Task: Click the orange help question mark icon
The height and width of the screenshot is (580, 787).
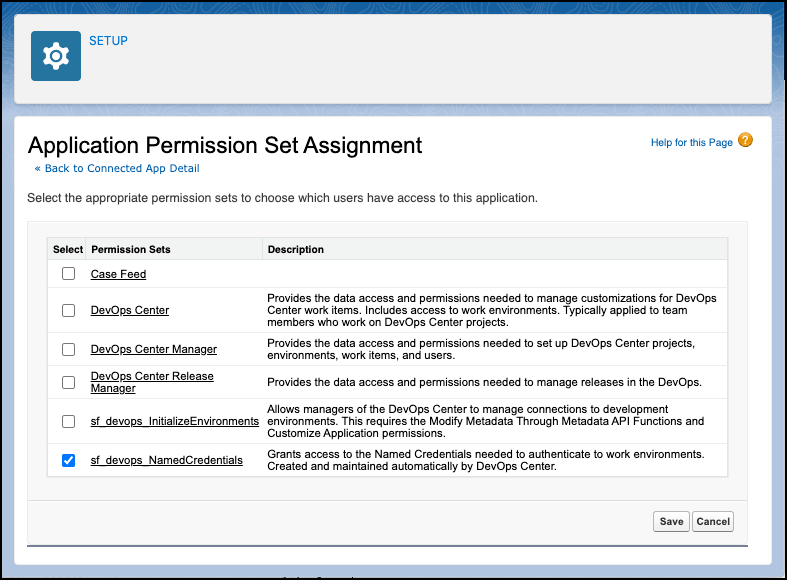Action: click(x=745, y=140)
